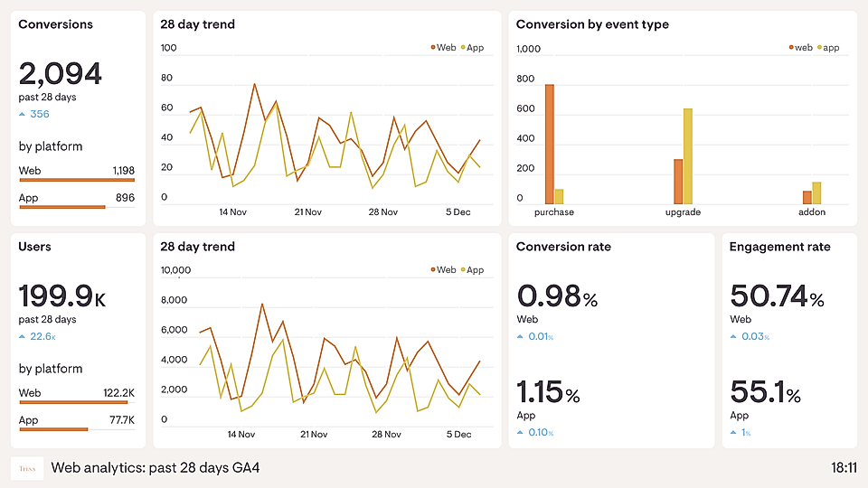The height and width of the screenshot is (488, 868).
Task: Click the 2,094 conversions total figure
Action: tap(61, 73)
